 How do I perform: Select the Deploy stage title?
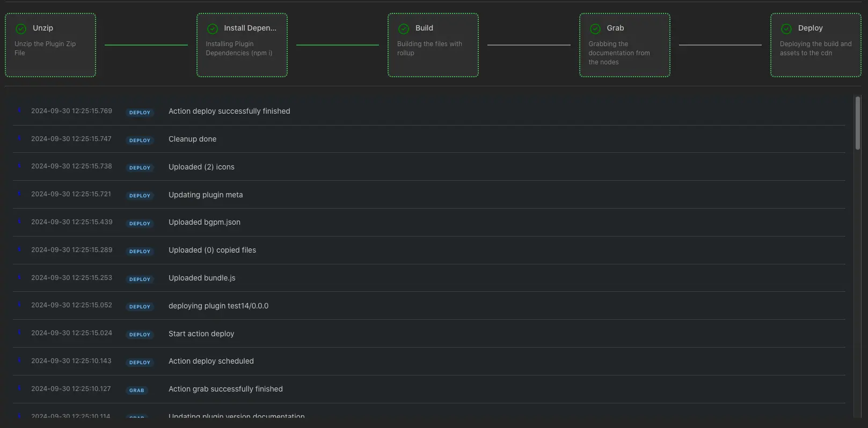[810, 28]
